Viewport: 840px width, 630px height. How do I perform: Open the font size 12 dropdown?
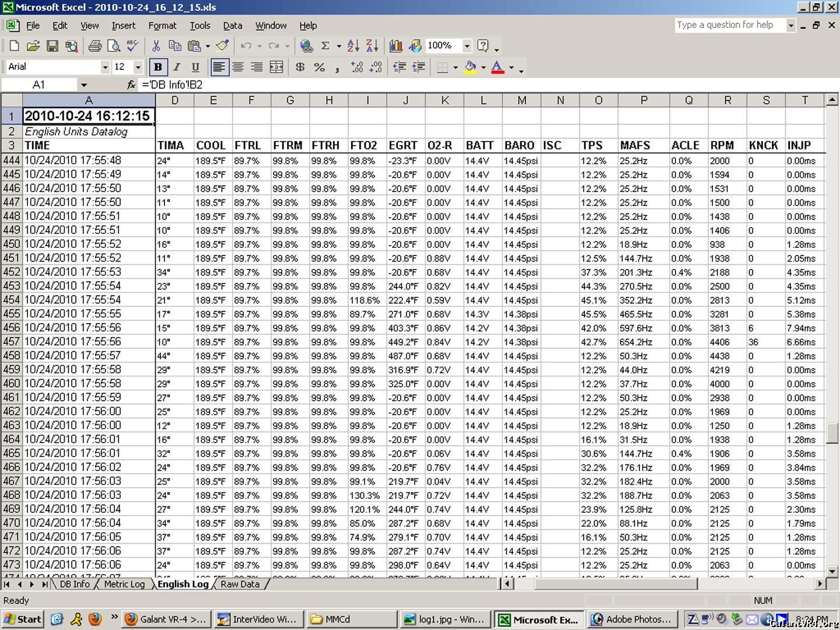[x=138, y=67]
